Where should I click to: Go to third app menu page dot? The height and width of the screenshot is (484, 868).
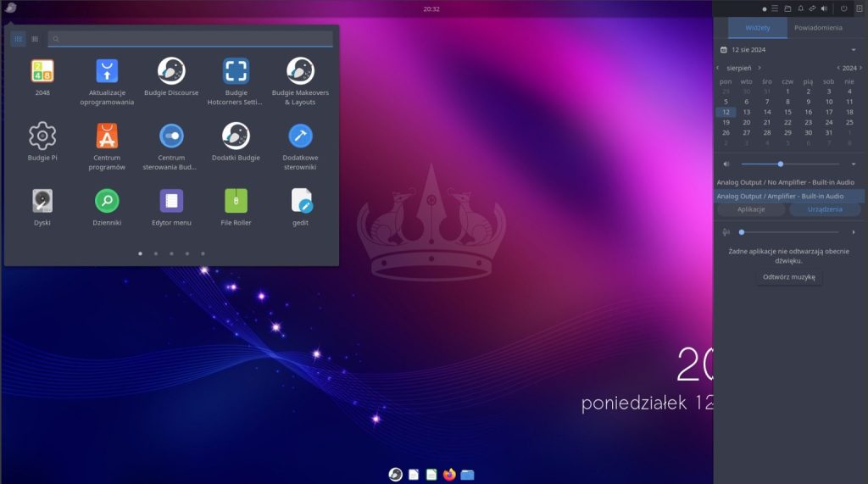pos(171,253)
